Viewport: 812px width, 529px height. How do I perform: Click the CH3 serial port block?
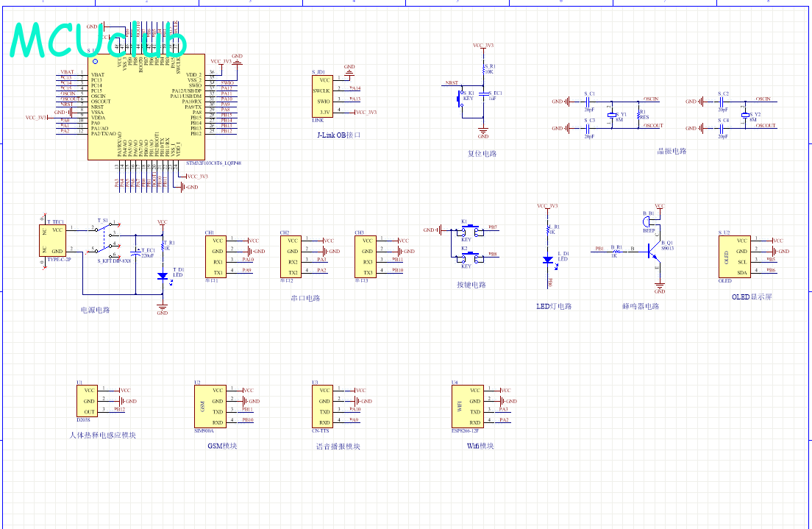pos(366,257)
